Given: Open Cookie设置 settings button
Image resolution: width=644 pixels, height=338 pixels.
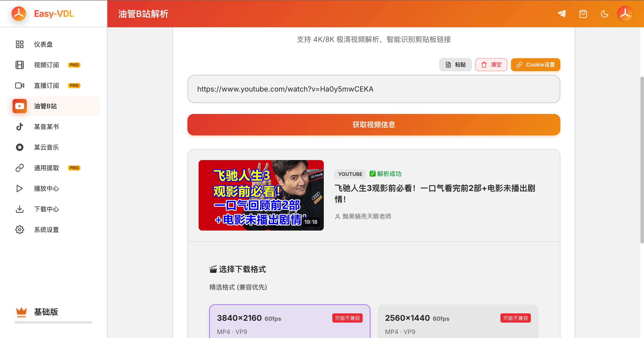Looking at the screenshot, I should (x=535, y=65).
